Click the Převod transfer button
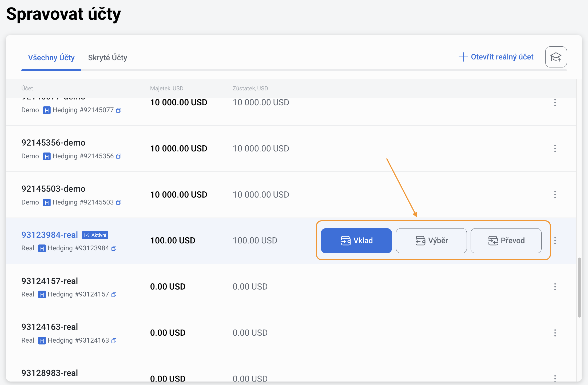This screenshot has height=385, width=588. pos(506,241)
